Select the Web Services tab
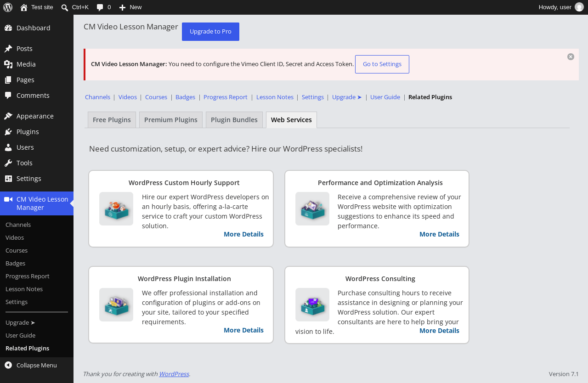This screenshot has width=588, height=383. point(291,120)
